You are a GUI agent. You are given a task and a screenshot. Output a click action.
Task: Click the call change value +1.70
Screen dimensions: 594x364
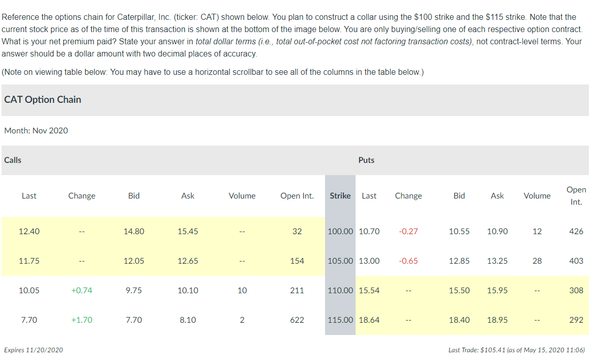pyautogui.click(x=82, y=320)
